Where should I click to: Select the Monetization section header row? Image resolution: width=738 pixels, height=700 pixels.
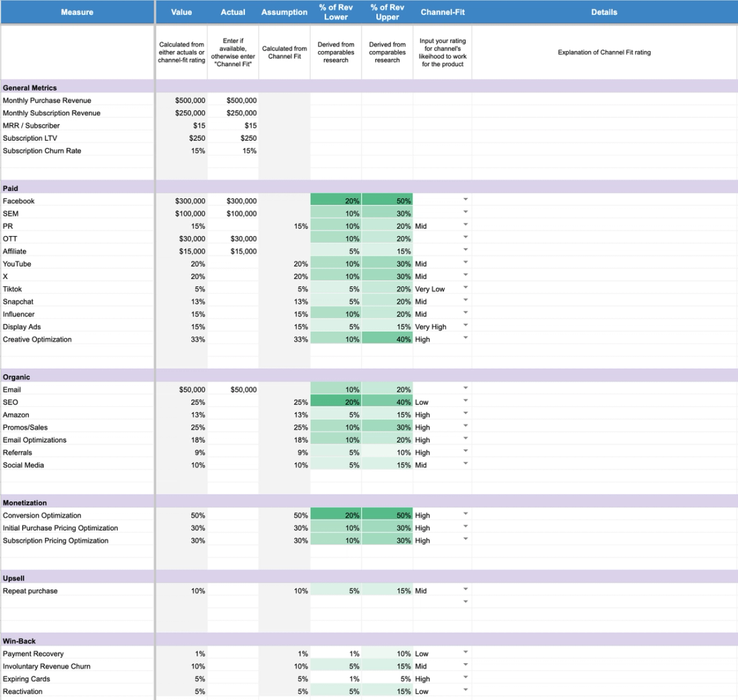(369, 502)
